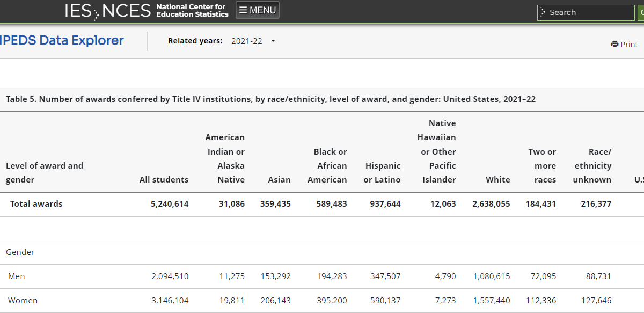
Task: Click the Women row label
Action: 23,301
